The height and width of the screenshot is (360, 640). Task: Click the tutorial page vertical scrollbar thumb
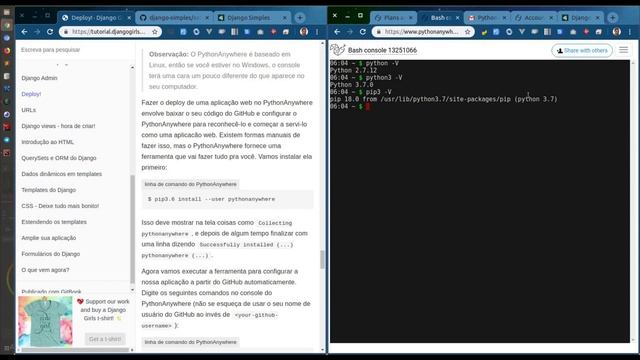coord(322,260)
